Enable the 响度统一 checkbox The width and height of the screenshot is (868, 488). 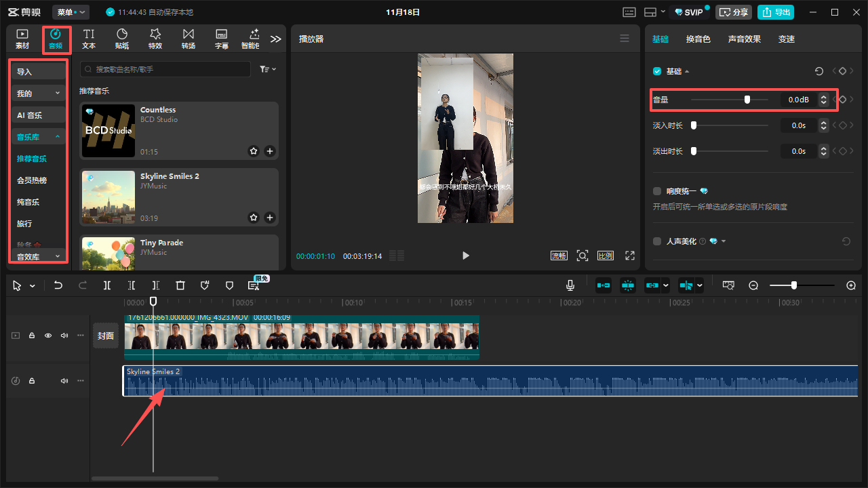point(657,191)
